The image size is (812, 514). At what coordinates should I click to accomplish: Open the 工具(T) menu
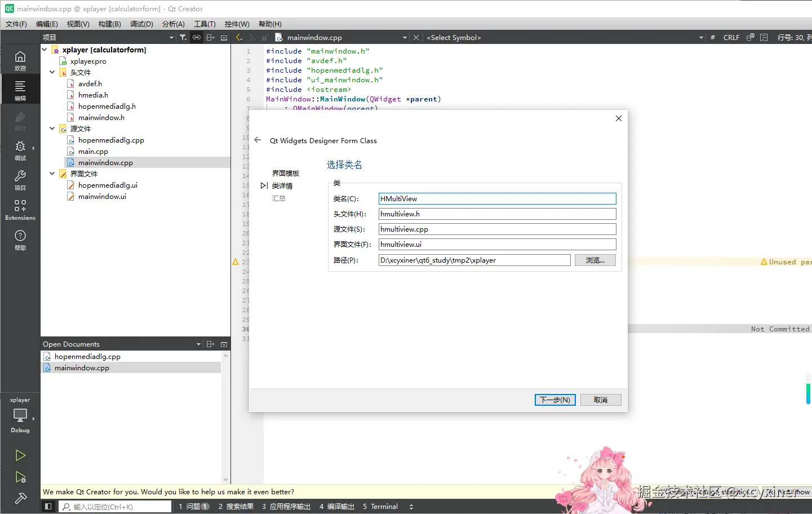coord(205,24)
